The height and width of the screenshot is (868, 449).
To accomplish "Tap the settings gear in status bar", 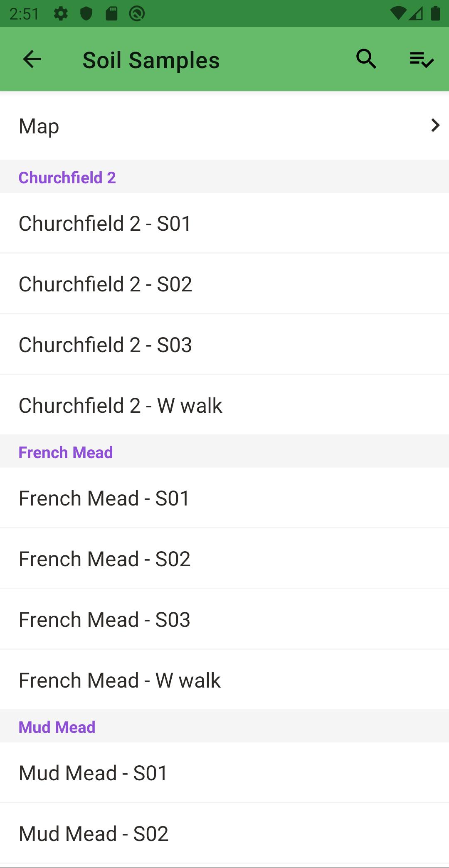I will (61, 14).
